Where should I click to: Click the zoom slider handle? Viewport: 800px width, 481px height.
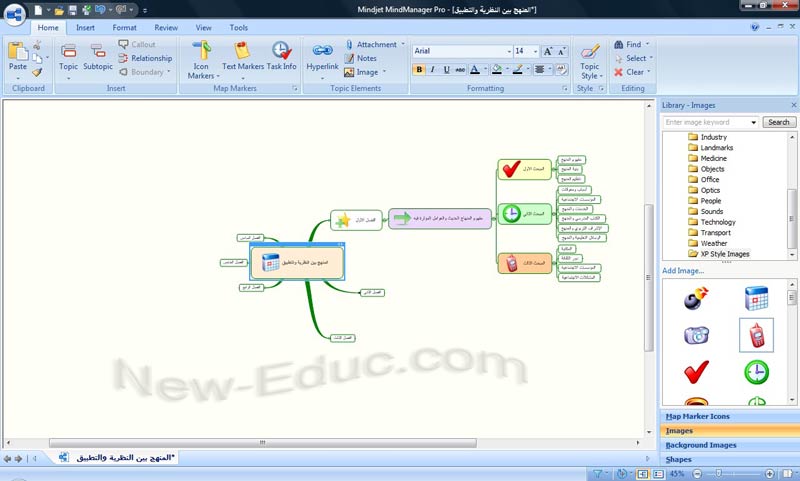(718, 474)
